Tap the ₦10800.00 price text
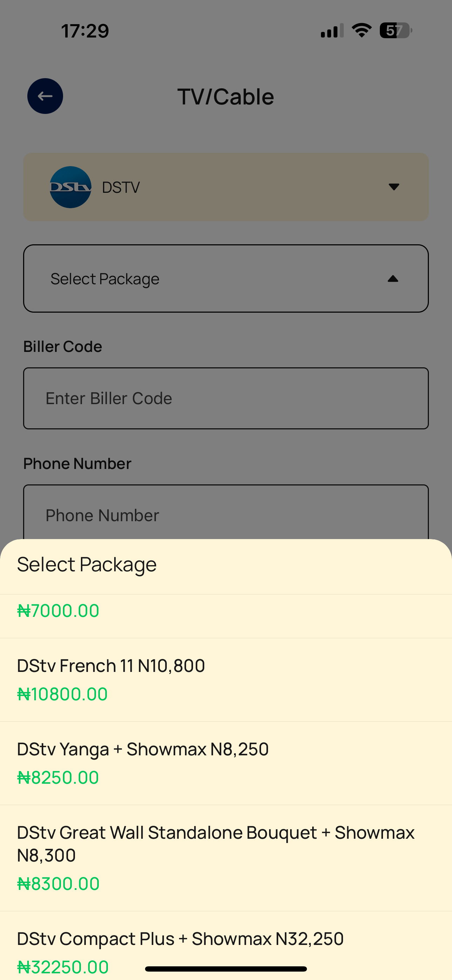The width and height of the screenshot is (452, 980). tap(62, 694)
